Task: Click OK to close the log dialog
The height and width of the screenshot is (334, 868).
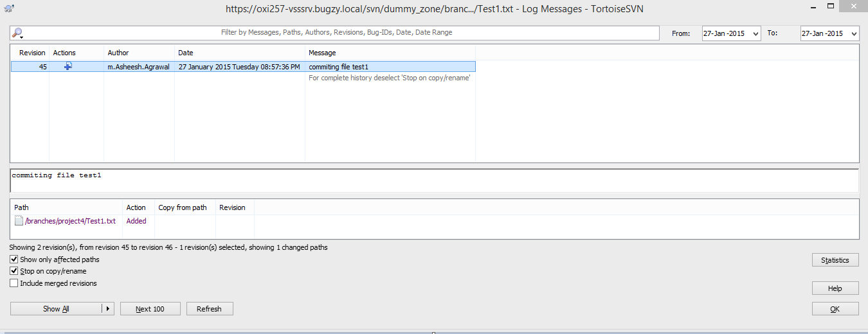Action: pos(835,309)
